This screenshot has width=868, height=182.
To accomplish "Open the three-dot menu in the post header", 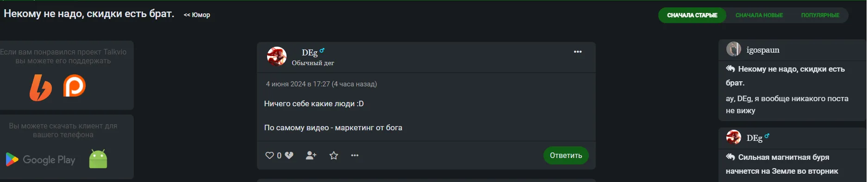I will click(578, 52).
